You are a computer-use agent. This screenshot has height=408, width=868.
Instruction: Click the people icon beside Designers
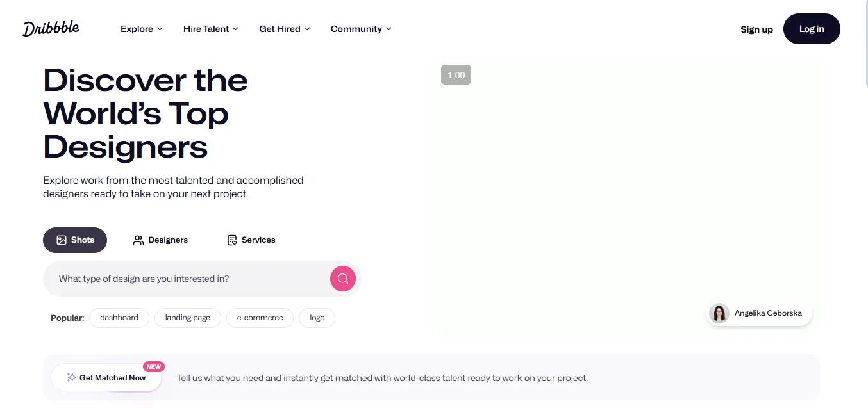coord(138,240)
